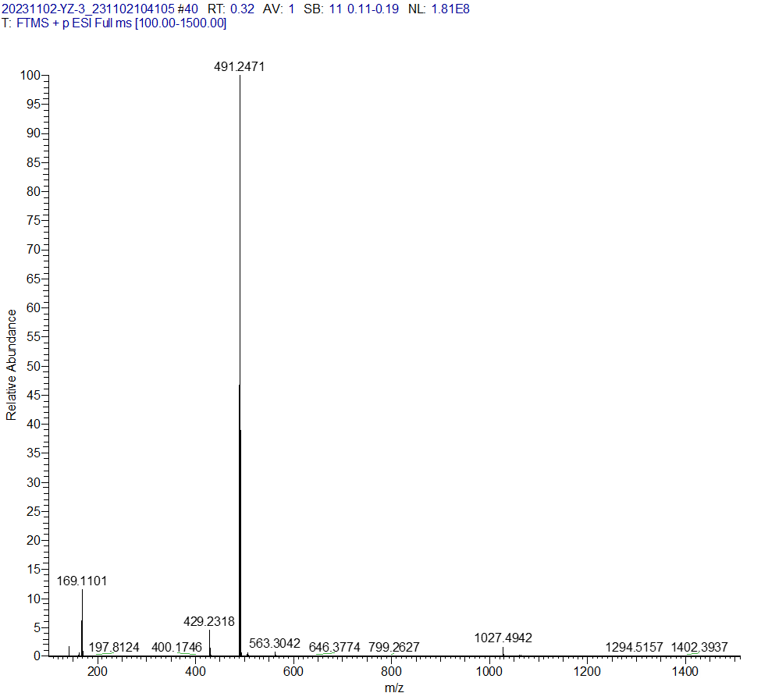The width and height of the screenshot is (761, 700).
Task: Click the file name 20231102-YZ-3_231102104105 in header
Action: tap(88, 9)
